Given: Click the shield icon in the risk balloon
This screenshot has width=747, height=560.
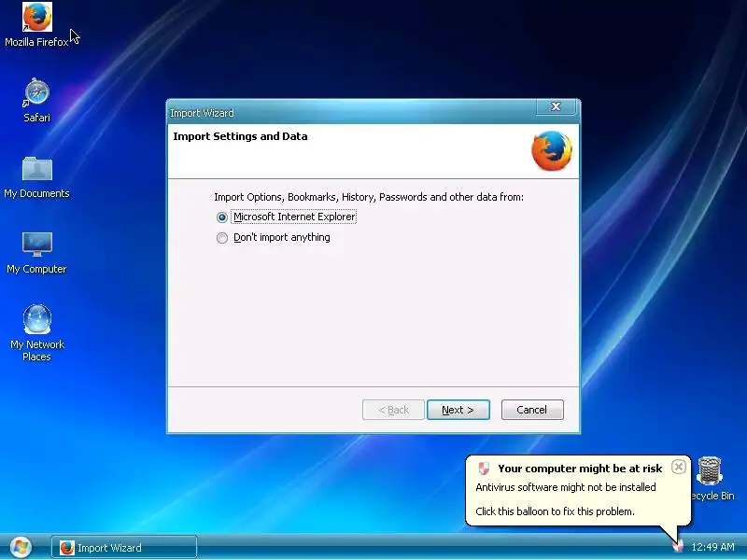Looking at the screenshot, I should (x=484, y=469).
